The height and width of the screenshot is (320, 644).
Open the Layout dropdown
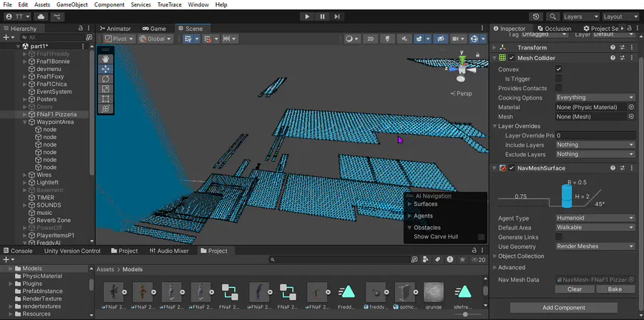620,16
